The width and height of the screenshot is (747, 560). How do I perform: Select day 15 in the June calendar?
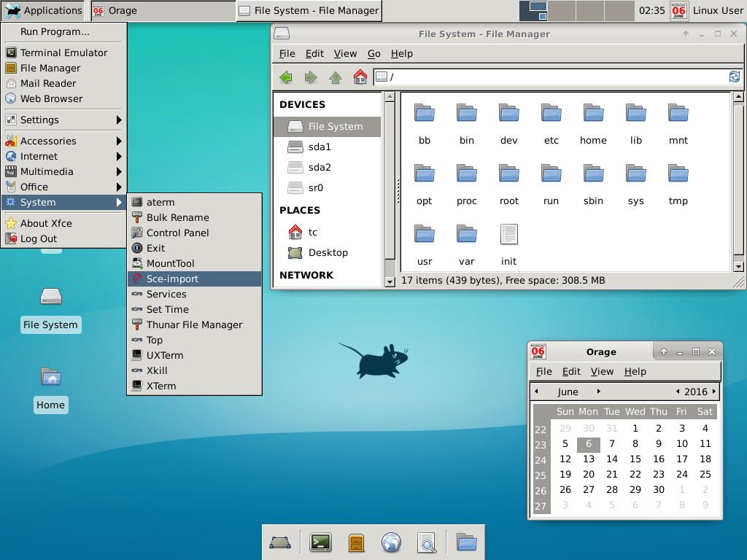pyautogui.click(x=635, y=459)
